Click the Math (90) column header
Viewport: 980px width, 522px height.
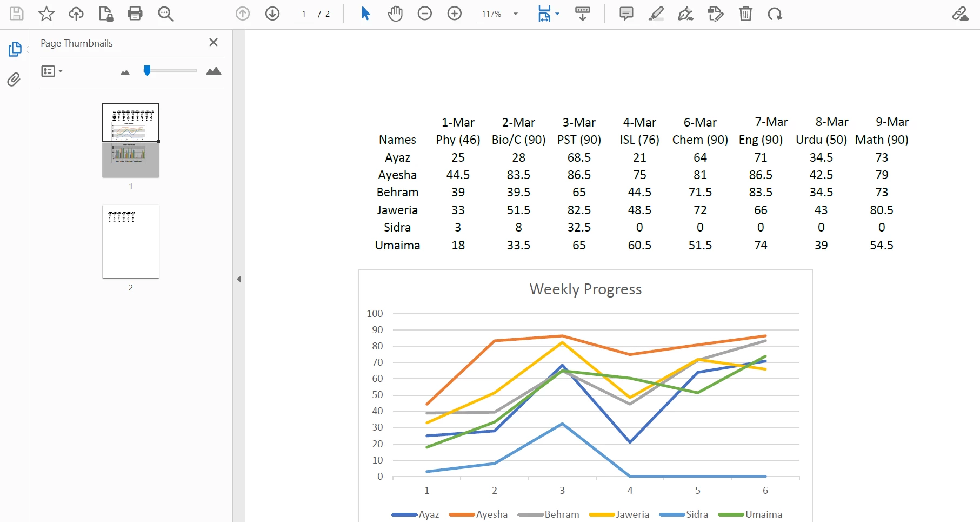(882, 140)
